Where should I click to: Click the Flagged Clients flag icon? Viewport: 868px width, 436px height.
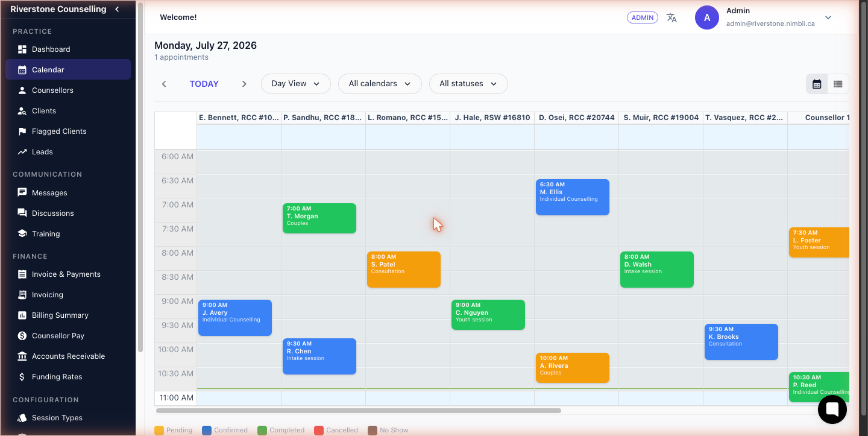pos(22,131)
